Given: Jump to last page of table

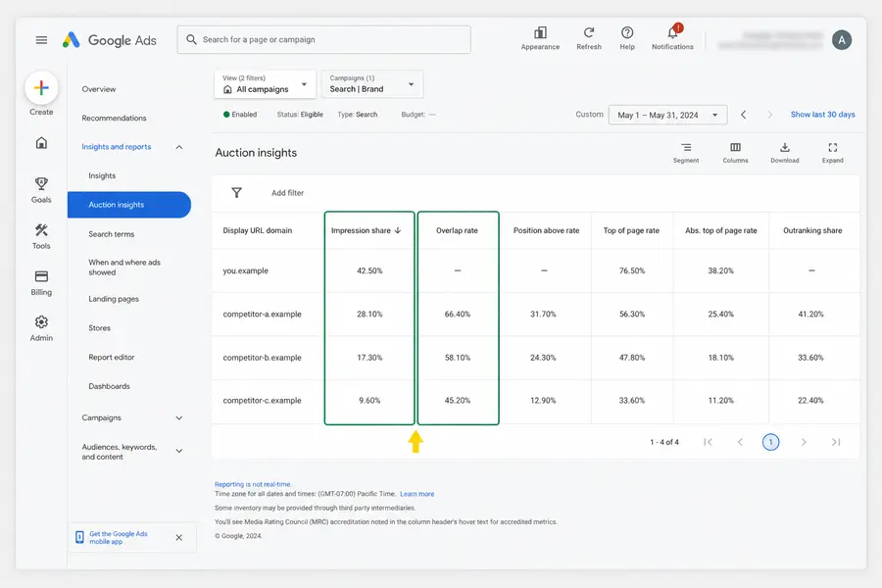Looking at the screenshot, I should [x=836, y=442].
